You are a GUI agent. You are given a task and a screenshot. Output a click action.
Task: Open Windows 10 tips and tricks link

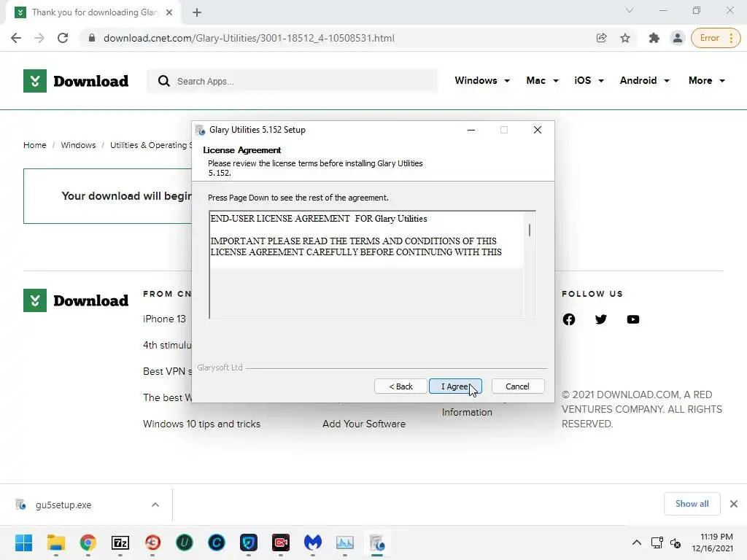(x=201, y=424)
